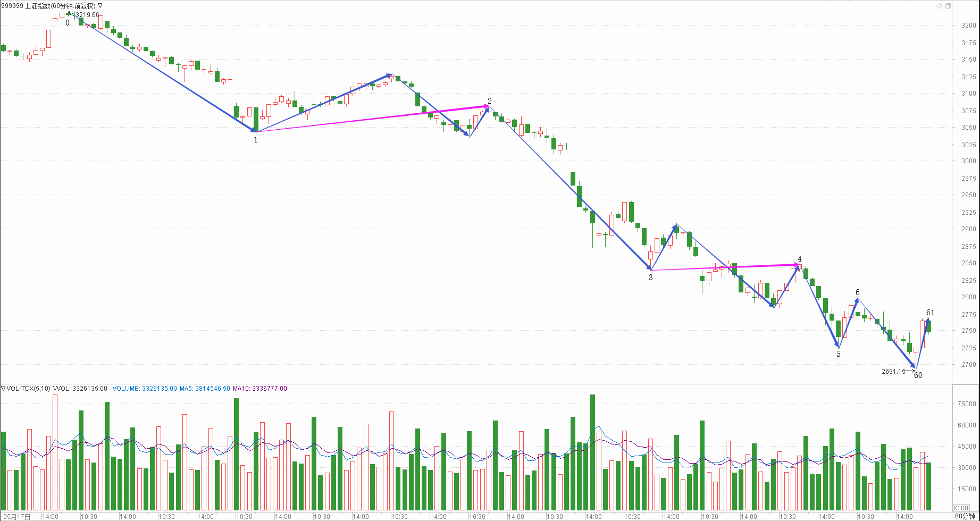Click the diamond icon at chart top-right

[x=940, y=6]
